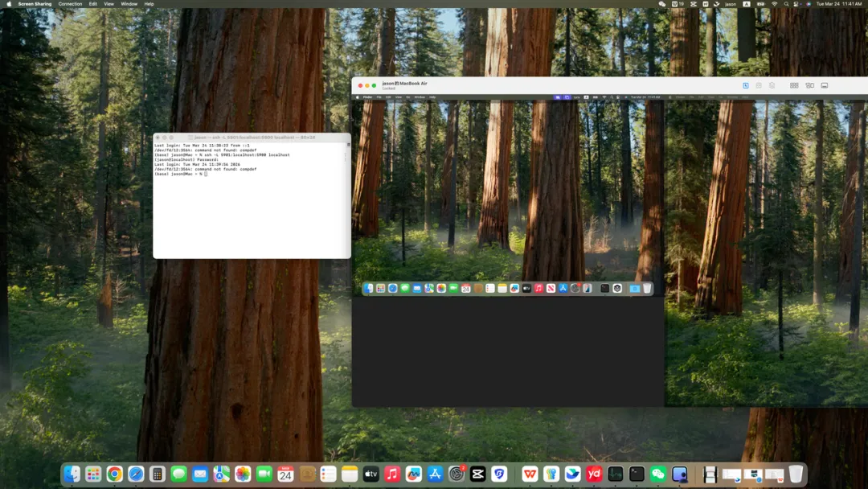
Task: Open Music from the Dock
Action: pyautogui.click(x=392, y=474)
